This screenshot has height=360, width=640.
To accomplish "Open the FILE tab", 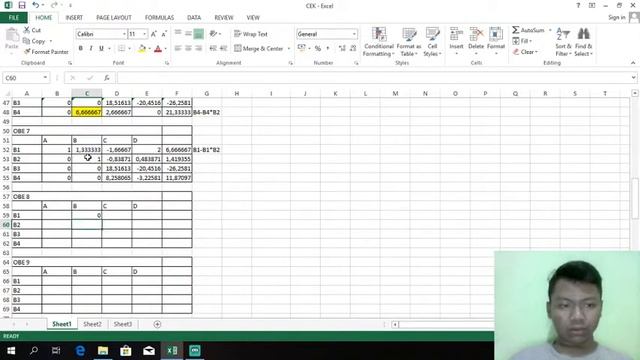I will [13, 18].
